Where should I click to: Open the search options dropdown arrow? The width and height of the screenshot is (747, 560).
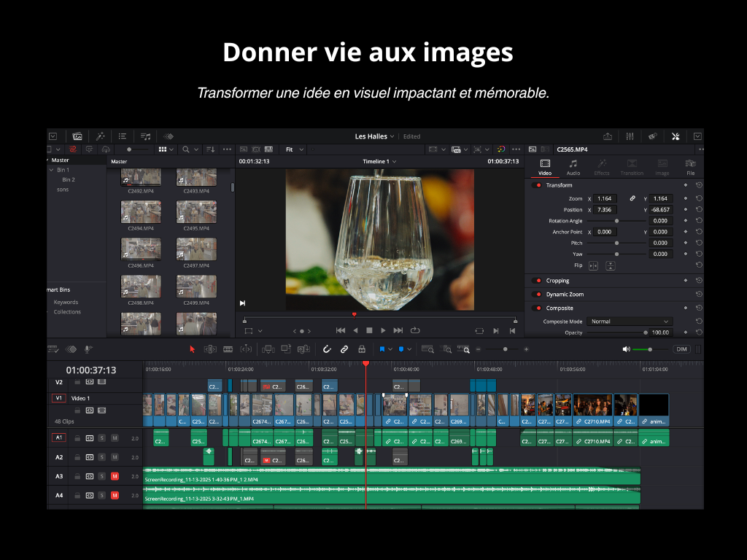[x=196, y=149]
